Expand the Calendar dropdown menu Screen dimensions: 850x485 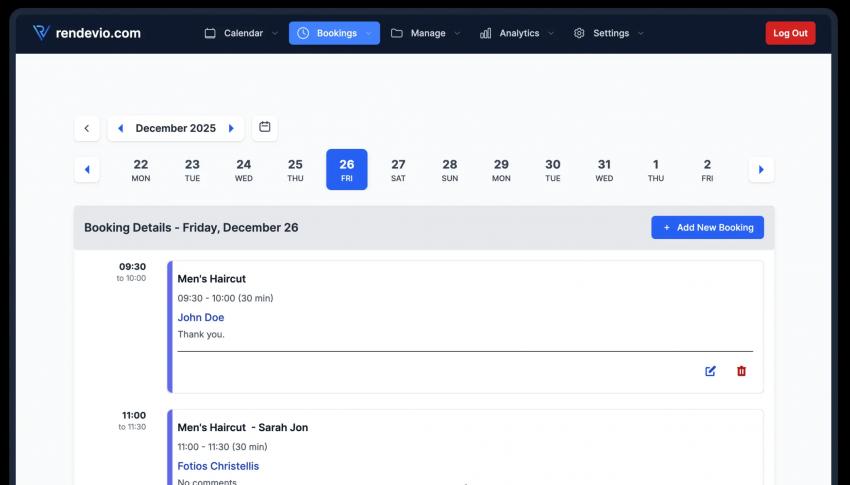pos(242,33)
